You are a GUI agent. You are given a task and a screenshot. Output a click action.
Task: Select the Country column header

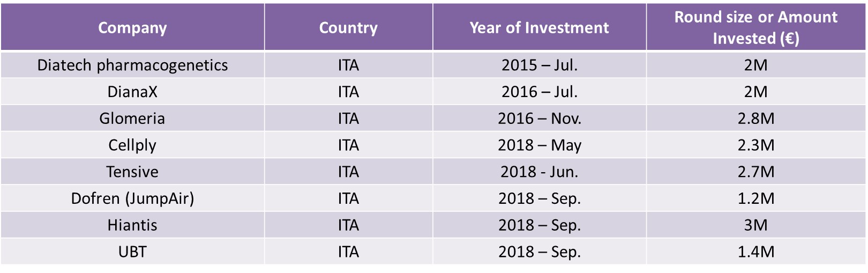348,28
